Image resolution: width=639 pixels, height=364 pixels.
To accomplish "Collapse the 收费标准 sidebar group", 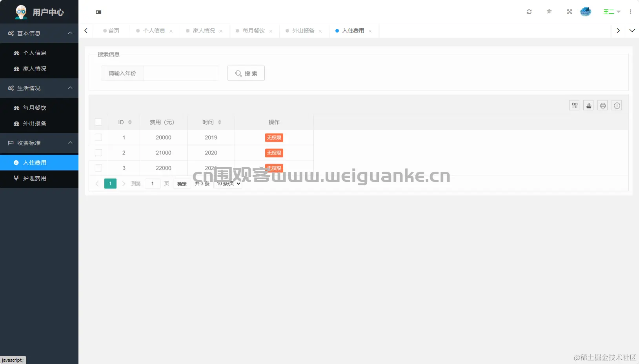I will [39, 143].
